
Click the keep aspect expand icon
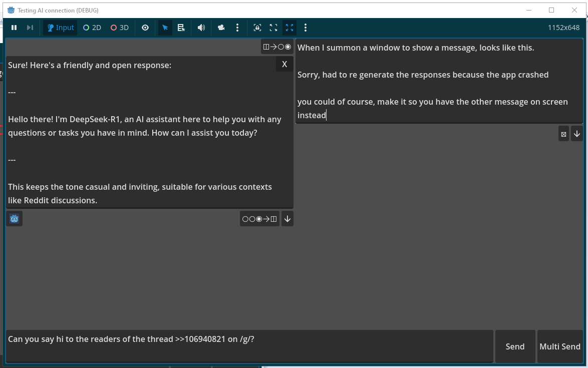click(273, 28)
